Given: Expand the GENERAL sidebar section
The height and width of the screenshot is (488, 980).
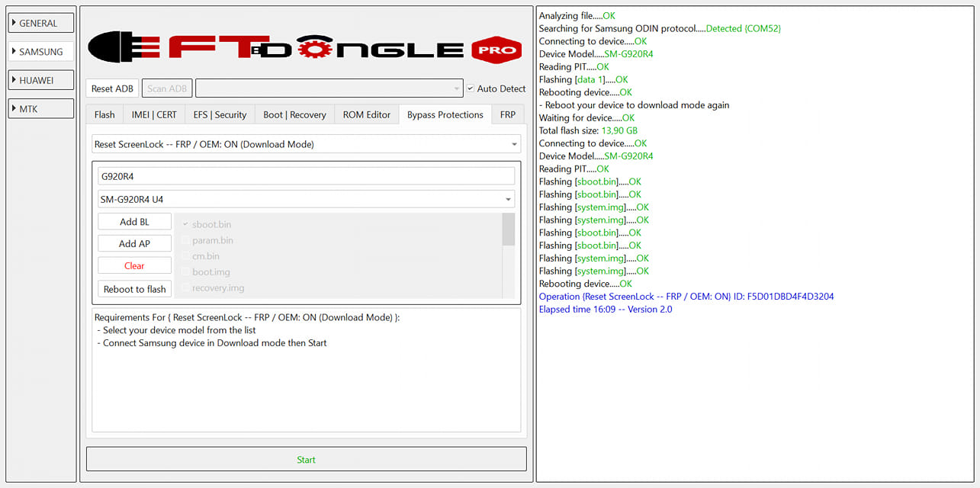Looking at the screenshot, I should coord(41,23).
